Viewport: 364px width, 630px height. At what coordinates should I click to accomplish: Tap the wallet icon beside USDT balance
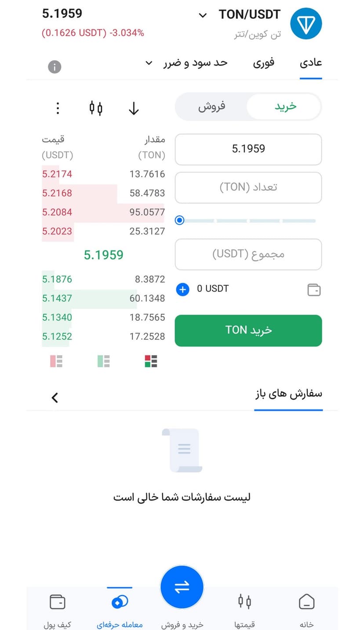click(x=314, y=289)
